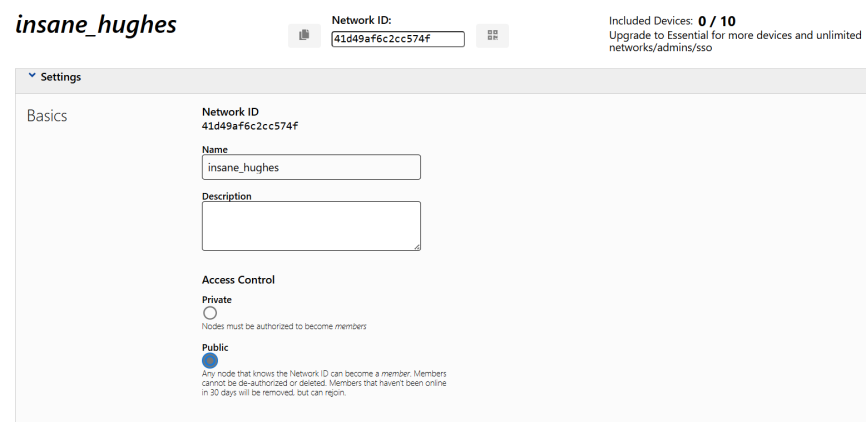The width and height of the screenshot is (866, 422).
Task: Click the Included Devices 0 / 10 counter
Action: coord(672,21)
